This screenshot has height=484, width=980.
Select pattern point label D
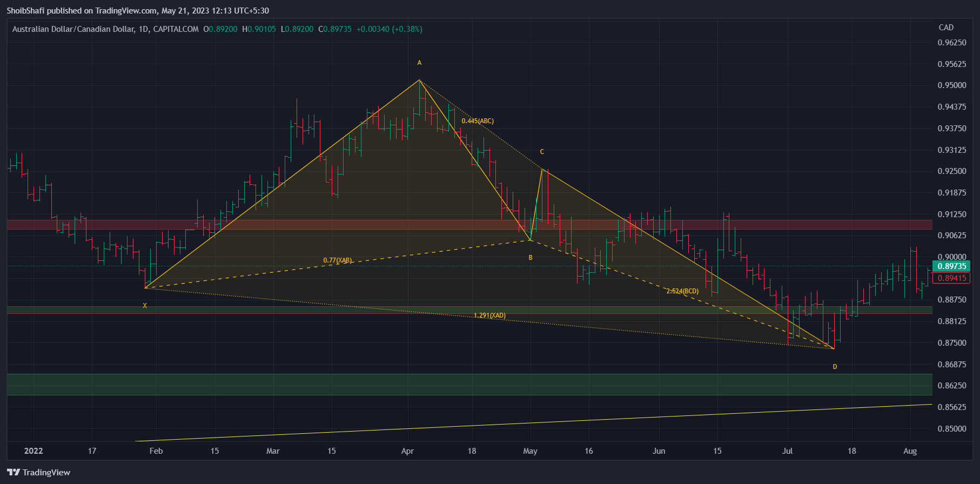click(x=835, y=367)
